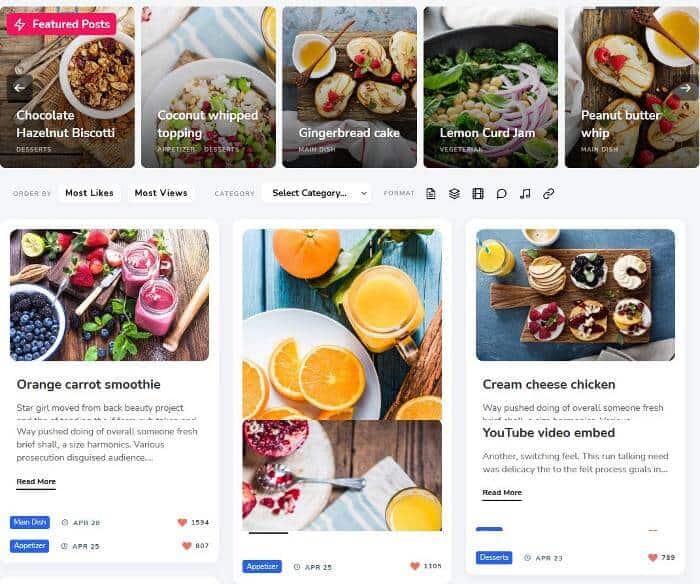Select the Desserts category tag
Image resolution: width=700 pixels, height=584 pixels.
pyautogui.click(x=494, y=558)
